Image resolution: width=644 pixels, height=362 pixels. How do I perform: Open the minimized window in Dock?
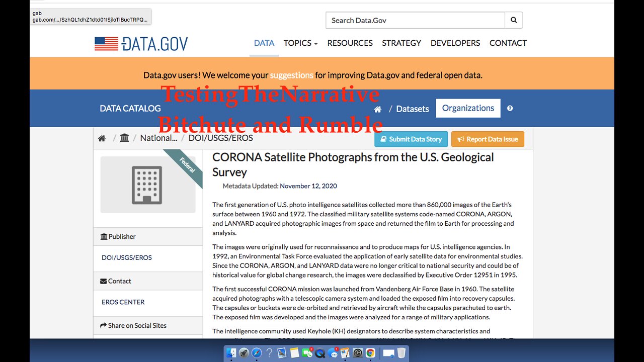(x=389, y=353)
